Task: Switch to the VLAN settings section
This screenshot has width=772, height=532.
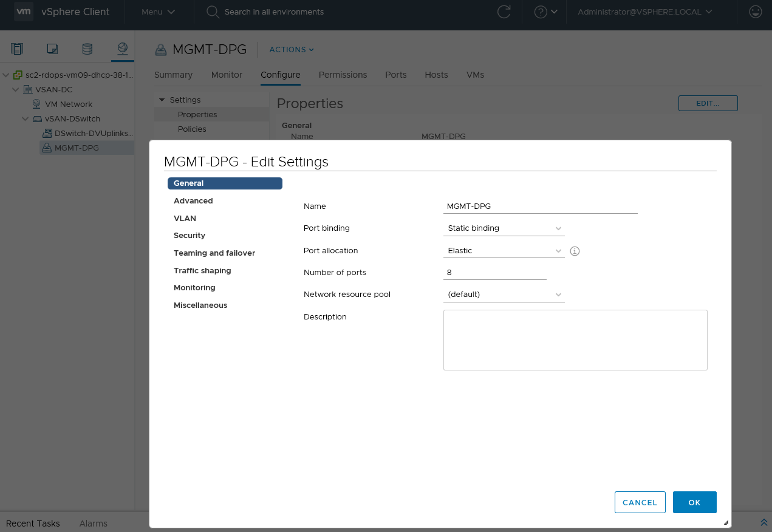Action: pyautogui.click(x=185, y=218)
